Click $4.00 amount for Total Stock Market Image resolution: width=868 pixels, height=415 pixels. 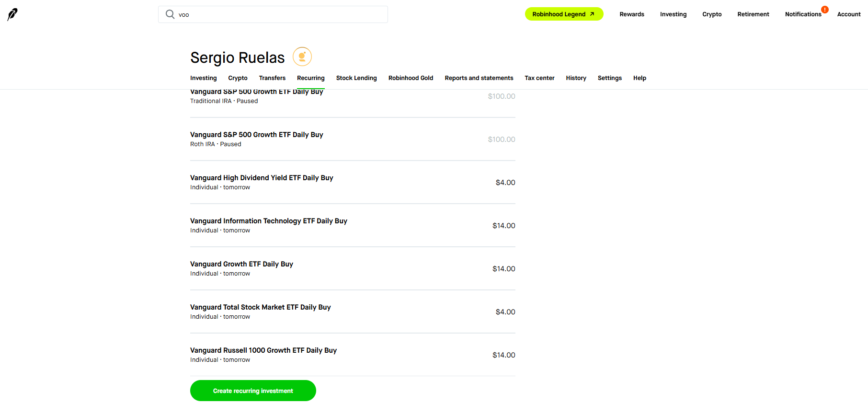pos(505,312)
